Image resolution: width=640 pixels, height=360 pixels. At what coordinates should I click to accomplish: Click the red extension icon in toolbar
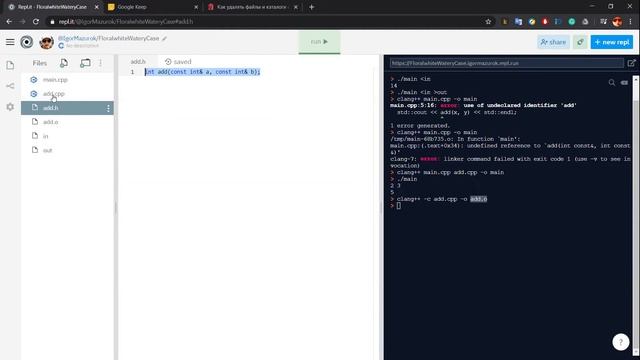coord(545,22)
